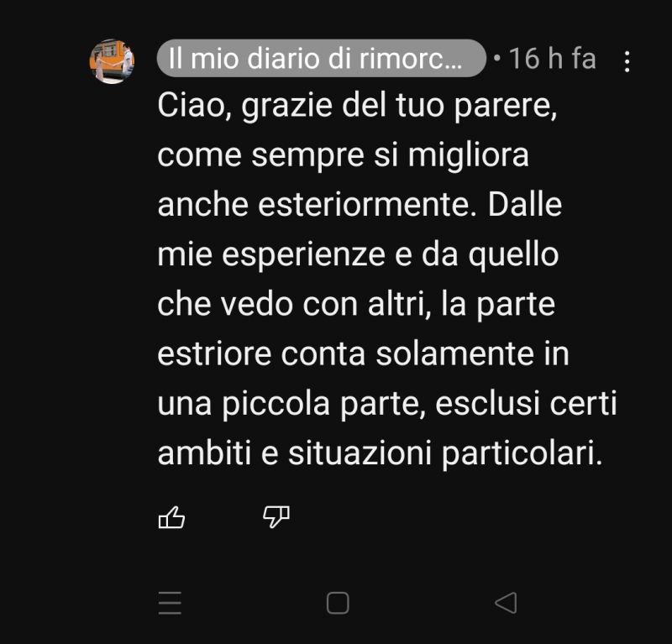Open the recent apps three-line button
Screen dimensions: 672x644
tap(170, 604)
